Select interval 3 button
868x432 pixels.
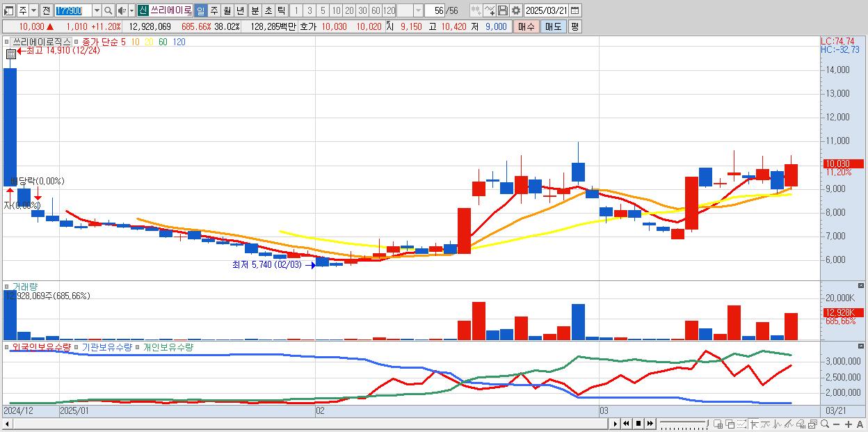click(x=310, y=10)
